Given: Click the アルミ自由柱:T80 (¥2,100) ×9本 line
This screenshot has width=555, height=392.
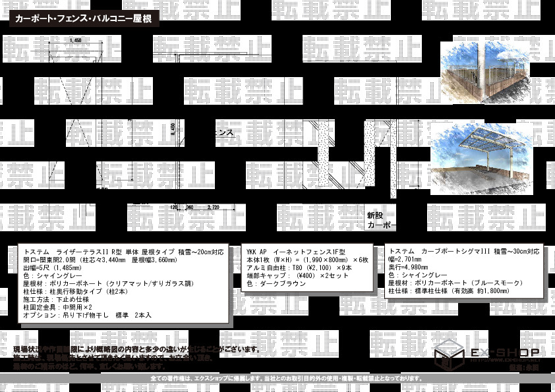Looking at the screenshot, I should [299, 268].
